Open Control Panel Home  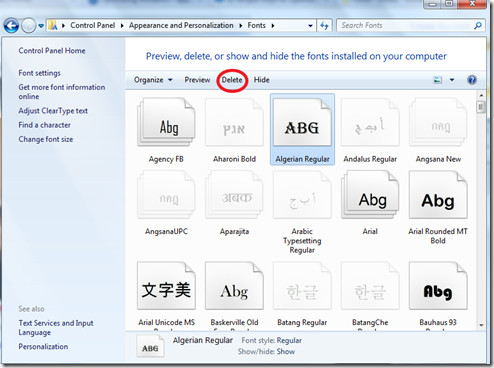tap(52, 51)
